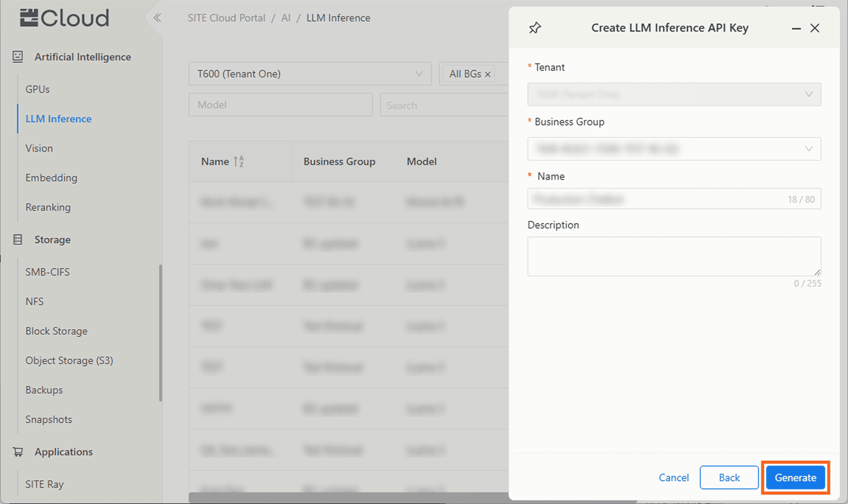
Task: Click the Storage section icon
Action: point(17,239)
